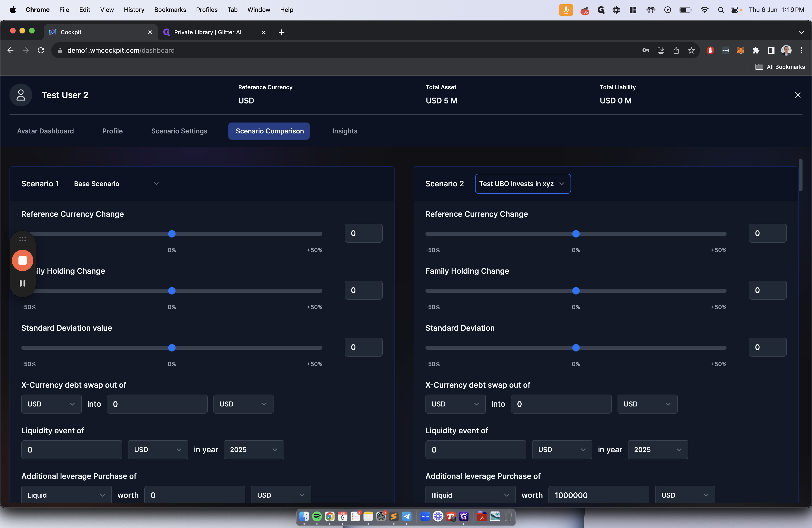The width and height of the screenshot is (812, 528).
Task: Open Scenario 2 debt swap source currency dropdown
Action: tap(455, 404)
